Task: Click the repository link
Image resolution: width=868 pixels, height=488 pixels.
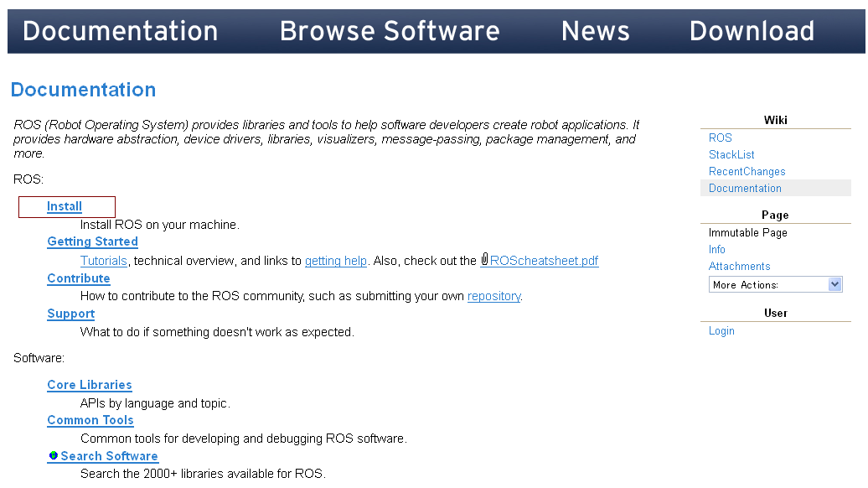Action: coord(493,296)
